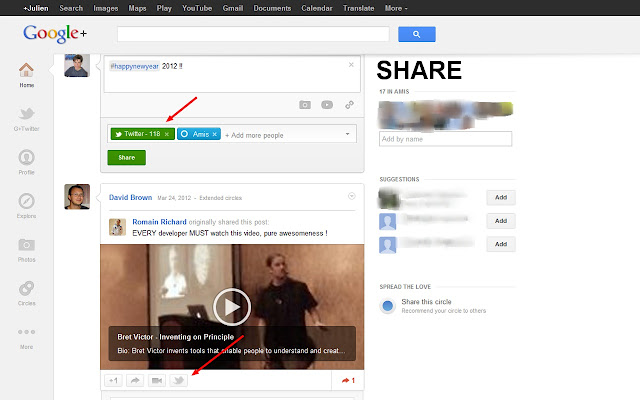Click Share this circle
The width and height of the screenshot is (640, 400).
(426, 302)
